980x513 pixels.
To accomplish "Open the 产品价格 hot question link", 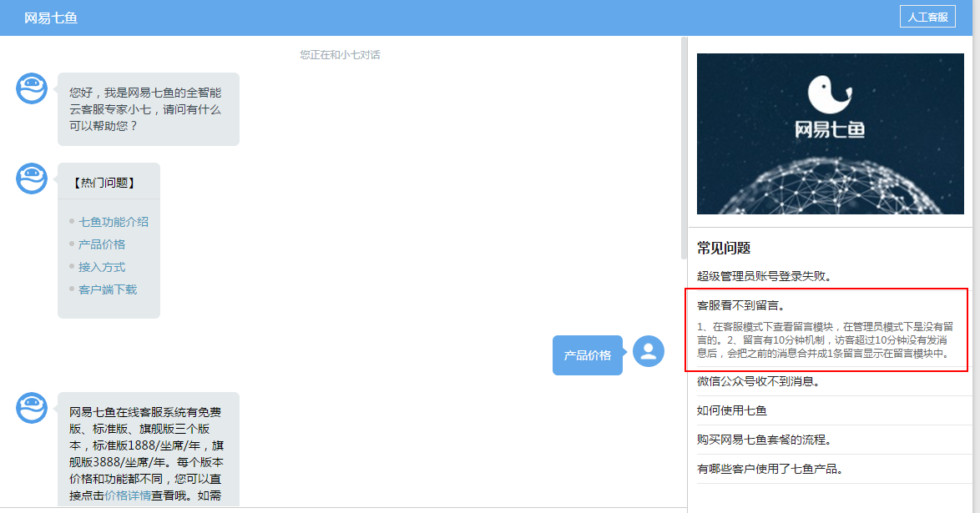I will coord(102,244).
